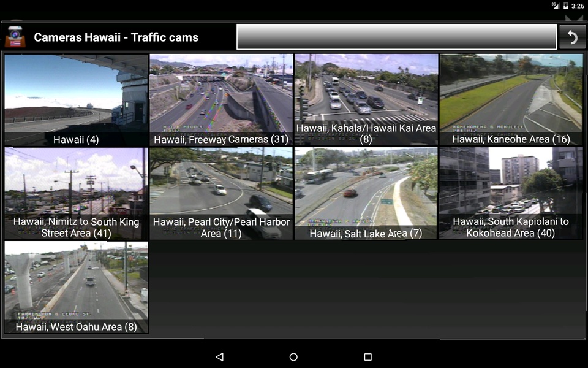Tap the Android recent apps square

point(368,357)
